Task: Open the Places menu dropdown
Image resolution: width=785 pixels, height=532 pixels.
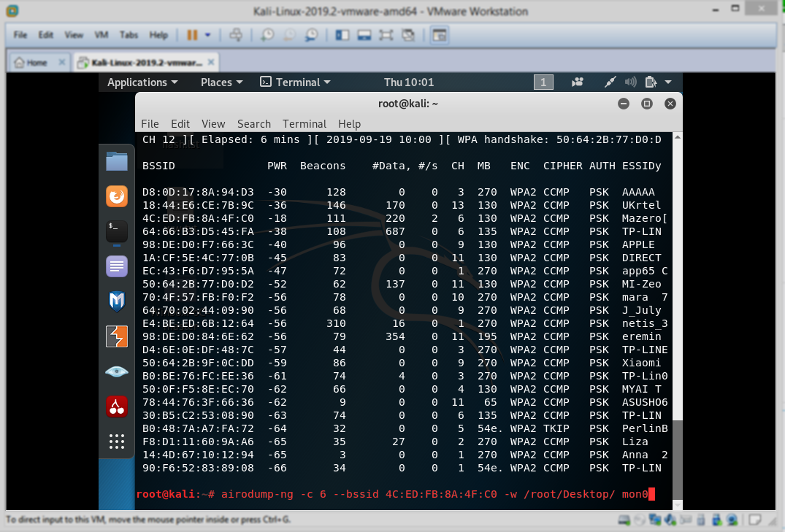Action: [x=221, y=82]
